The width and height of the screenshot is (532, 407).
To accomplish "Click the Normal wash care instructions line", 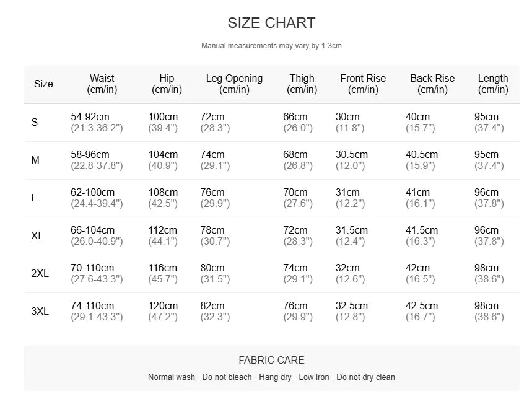I will click(271, 377).
